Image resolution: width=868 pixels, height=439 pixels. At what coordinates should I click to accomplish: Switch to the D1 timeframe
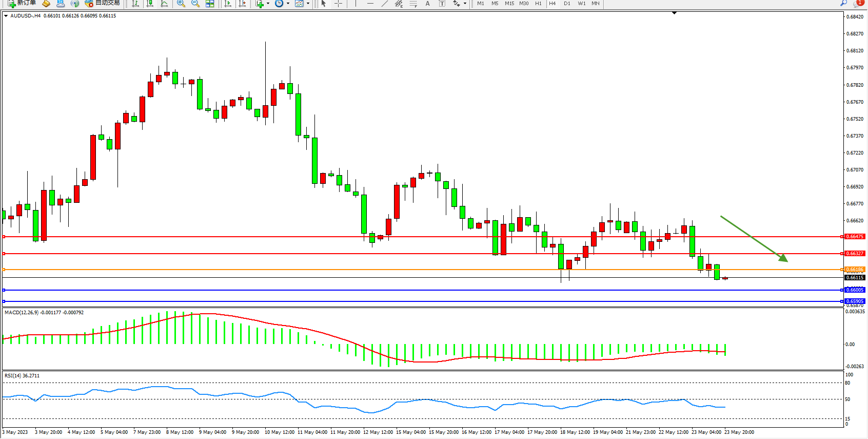[x=567, y=4]
